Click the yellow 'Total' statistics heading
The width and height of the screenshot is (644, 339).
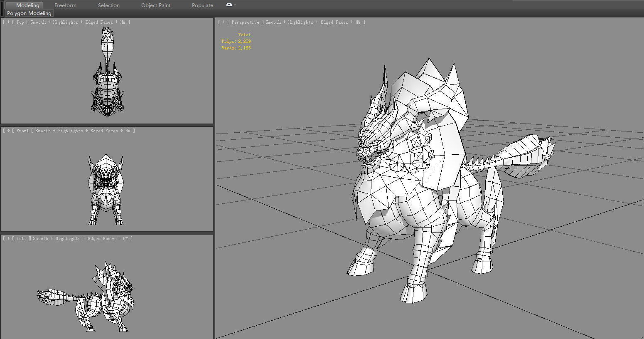point(244,35)
